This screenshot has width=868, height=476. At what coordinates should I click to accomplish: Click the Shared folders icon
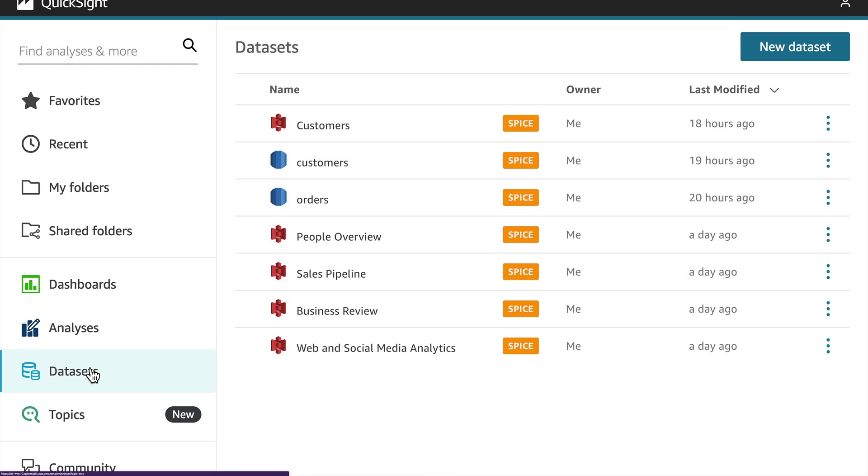click(x=31, y=231)
